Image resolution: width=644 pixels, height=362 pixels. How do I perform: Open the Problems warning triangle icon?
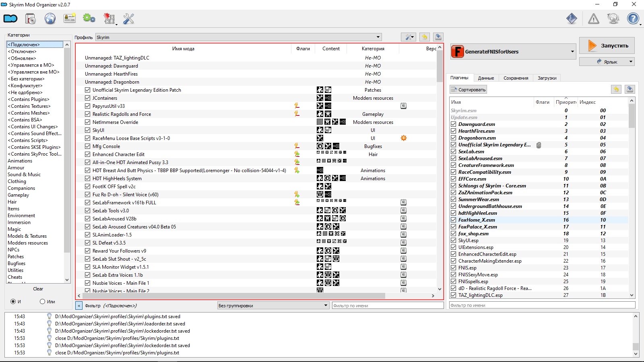[593, 19]
